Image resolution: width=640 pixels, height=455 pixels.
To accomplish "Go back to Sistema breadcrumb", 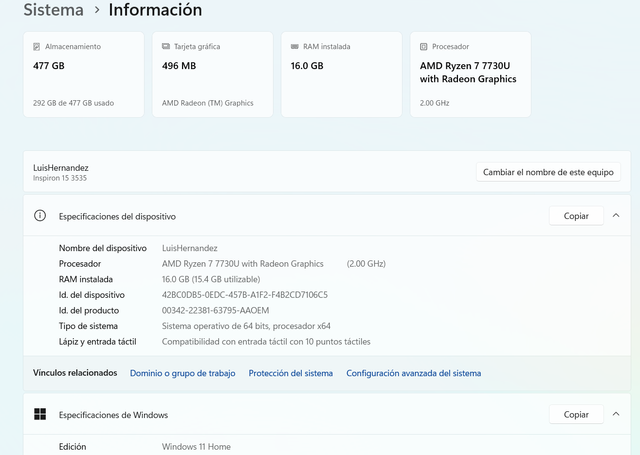I will click(53, 9).
